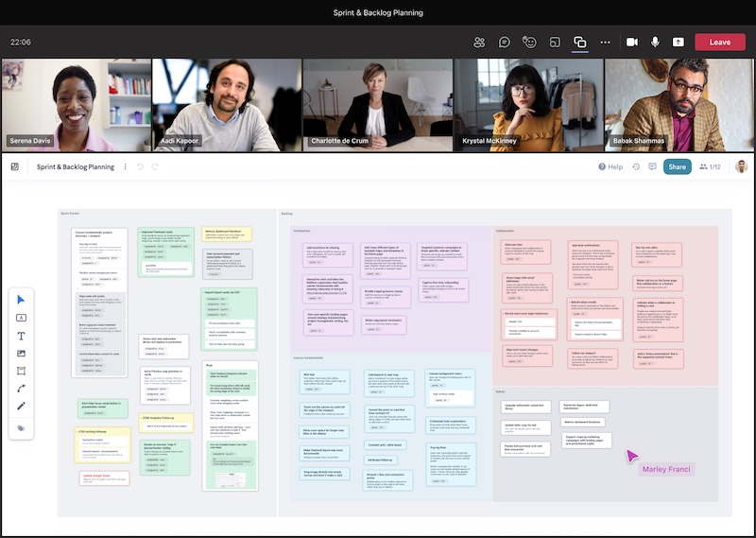Select the Follow my viewport card
Image resolution: width=756 pixels, height=538 pixels.
coord(593,359)
